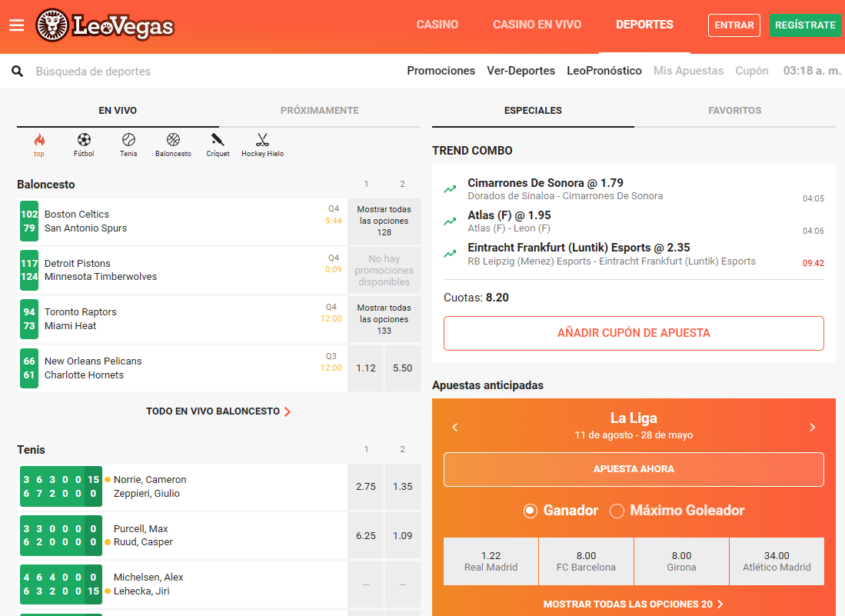
Task: Switch to the Próximamente tab
Action: [320, 111]
